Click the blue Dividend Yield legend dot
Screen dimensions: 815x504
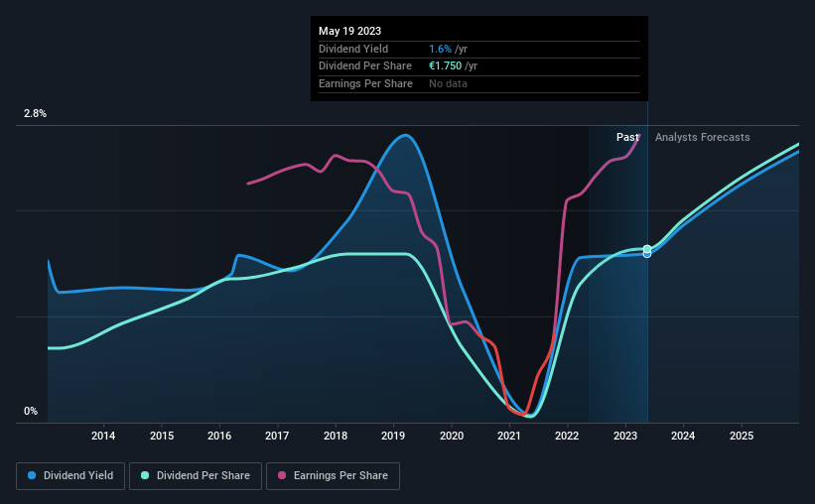[x=32, y=475]
